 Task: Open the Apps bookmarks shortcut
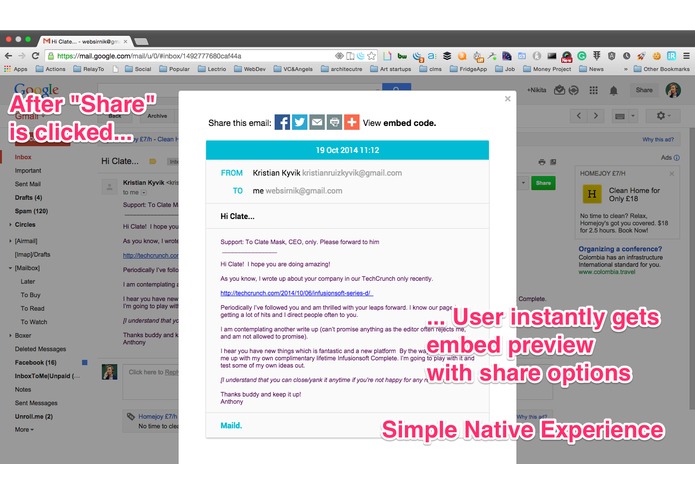pos(16,69)
